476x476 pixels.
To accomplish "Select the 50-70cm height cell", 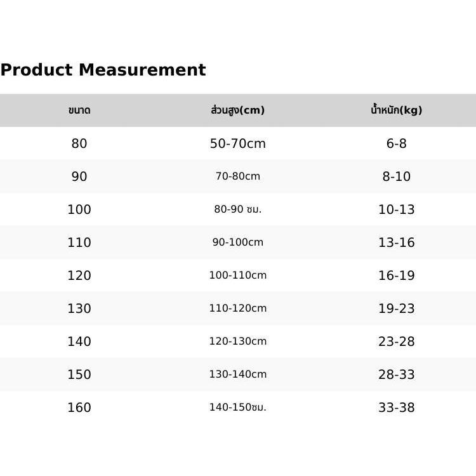I will pos(237,143).
